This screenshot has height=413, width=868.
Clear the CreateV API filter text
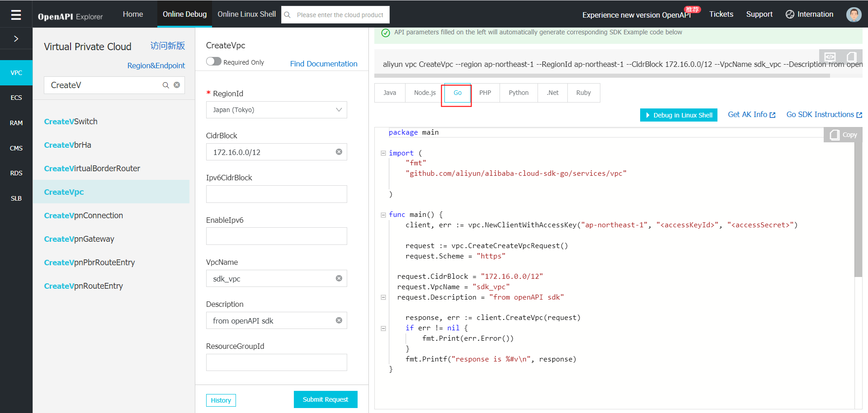click(x=177, y=85)
